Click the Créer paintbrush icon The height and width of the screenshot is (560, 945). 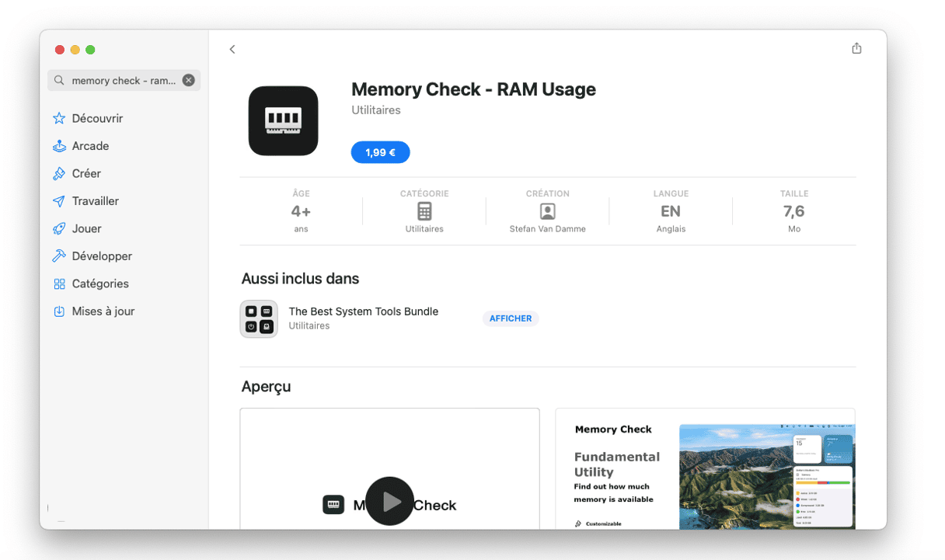click(x=59, y=173)
